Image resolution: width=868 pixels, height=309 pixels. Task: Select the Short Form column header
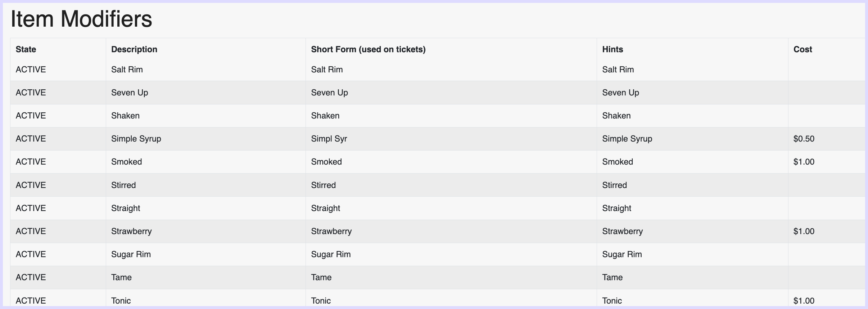click(368, 49)
